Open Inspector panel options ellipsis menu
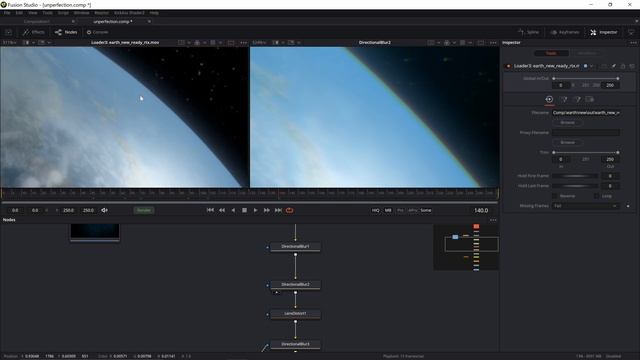 [x=633, y=42]
